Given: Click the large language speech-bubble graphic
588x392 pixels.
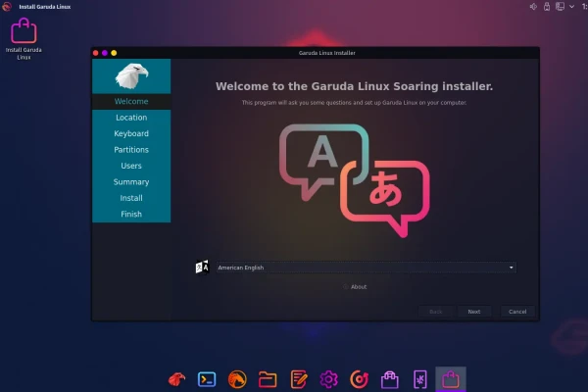Looking at the screenshot, I should click(x=355, y=180).
